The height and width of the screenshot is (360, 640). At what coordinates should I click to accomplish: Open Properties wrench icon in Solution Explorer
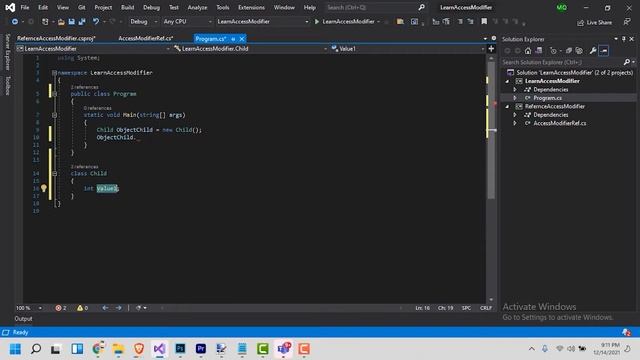[593, 51]
